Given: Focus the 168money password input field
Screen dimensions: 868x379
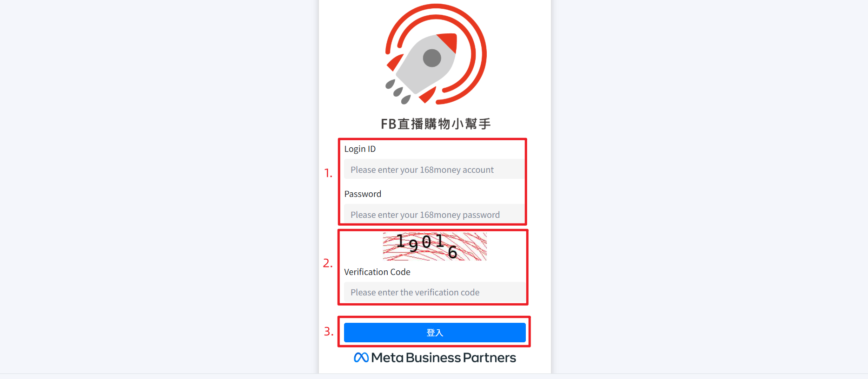Looking at the screenshot, I should (434, 214).
